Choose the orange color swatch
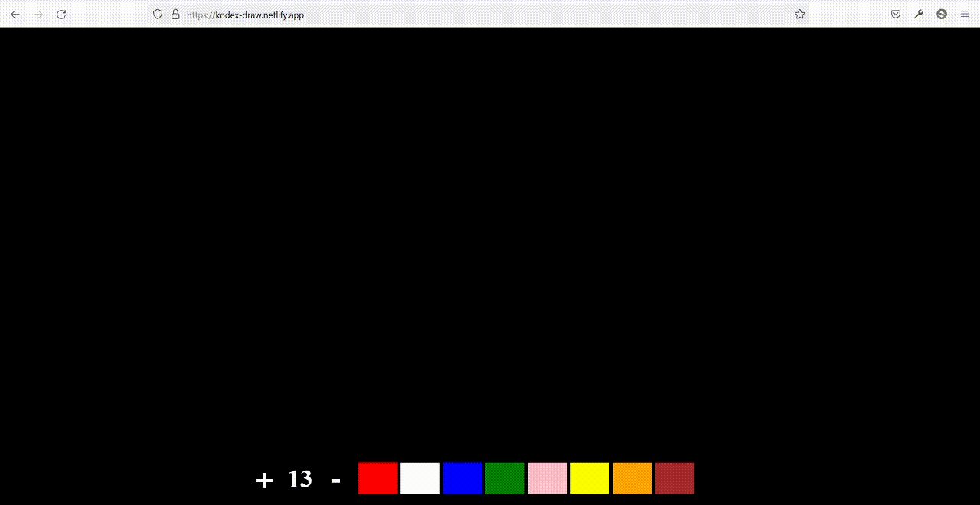Image resolution: width=980 pixels, height=505 pixels. point(632,478)
